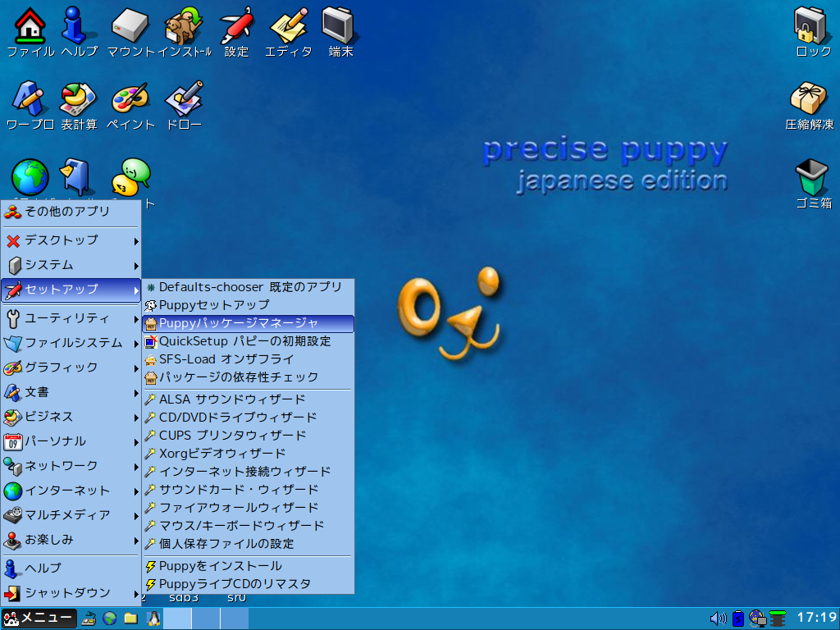This screenshot has width=840, height=630.
Task: Open Xorgビデオウィザード
Action: click(x=248, y=454)
